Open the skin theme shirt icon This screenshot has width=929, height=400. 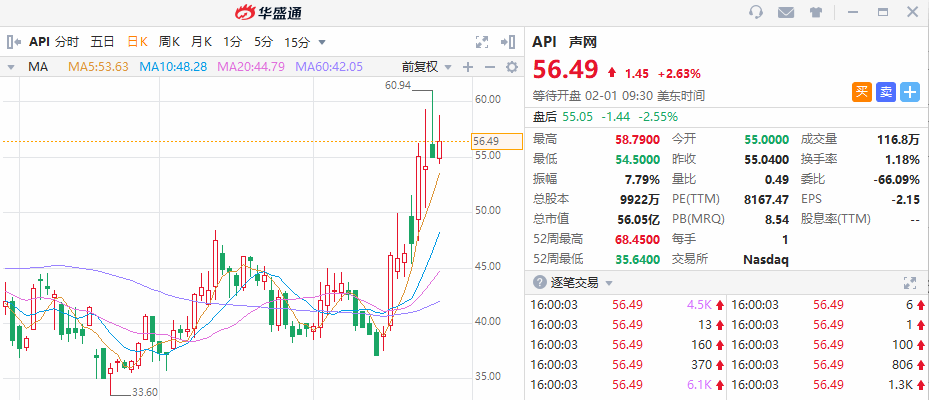815,12
